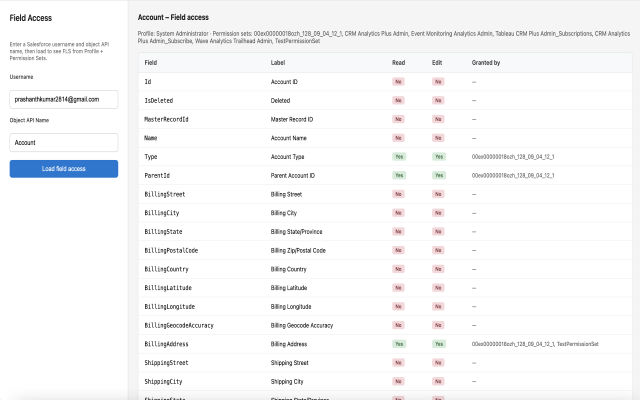Select the Type field cell
Image resolution: width=640 pixels, height=400 pixels.
pos(151,157)
